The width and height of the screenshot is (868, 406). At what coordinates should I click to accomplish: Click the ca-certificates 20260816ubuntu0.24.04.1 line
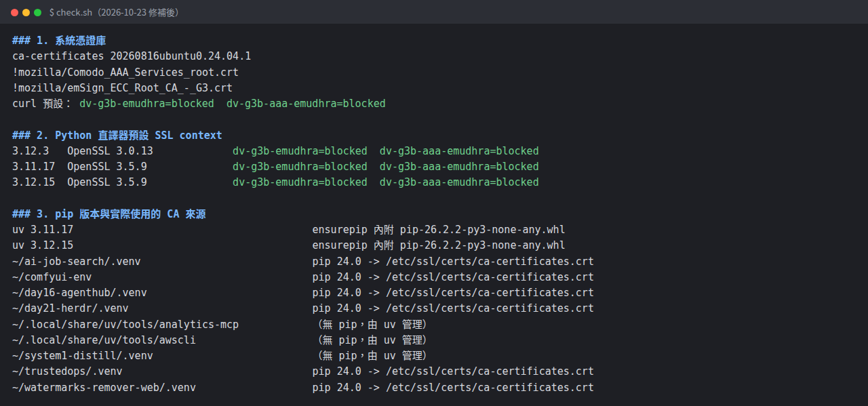(132, 56)
